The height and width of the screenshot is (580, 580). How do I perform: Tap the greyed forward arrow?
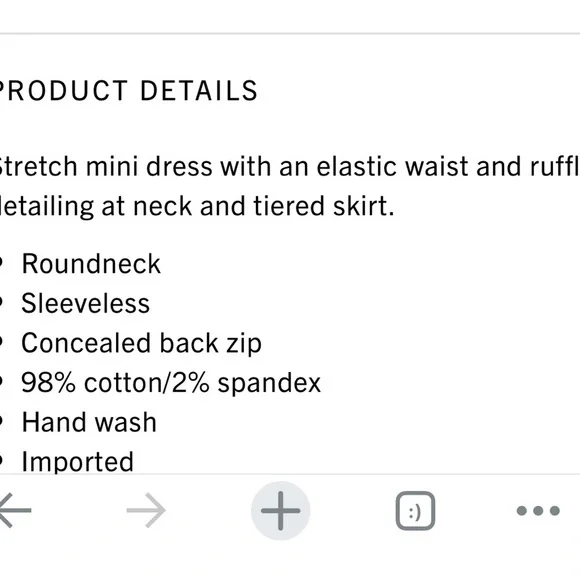146,510
